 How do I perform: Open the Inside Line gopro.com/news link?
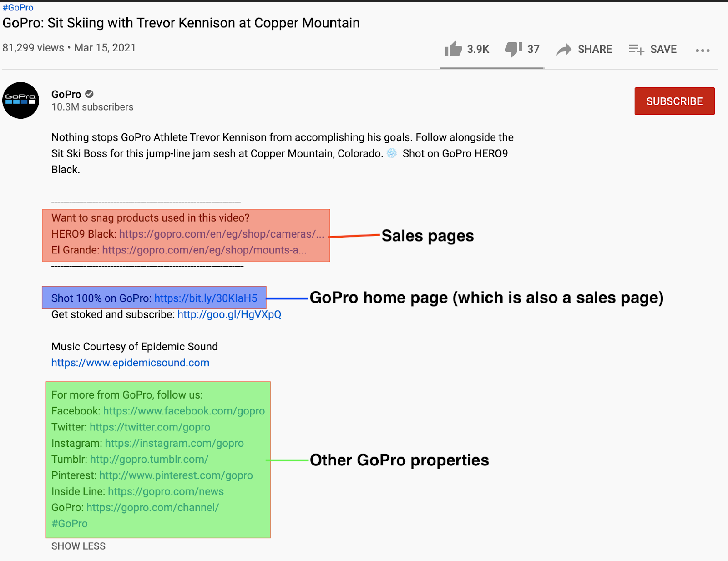[166, 491]
